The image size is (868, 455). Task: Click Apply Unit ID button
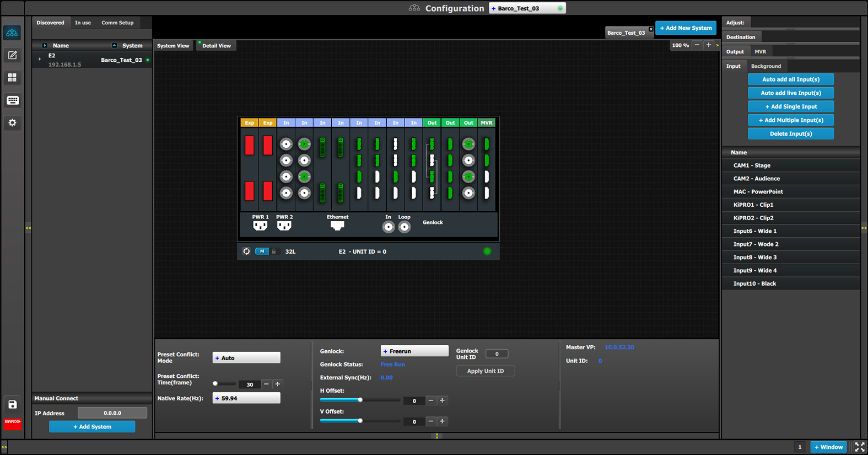pos(486,371)
